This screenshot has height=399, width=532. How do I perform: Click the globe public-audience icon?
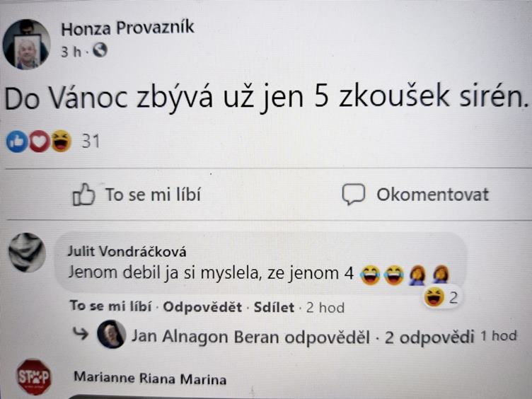tap(100, 50)
